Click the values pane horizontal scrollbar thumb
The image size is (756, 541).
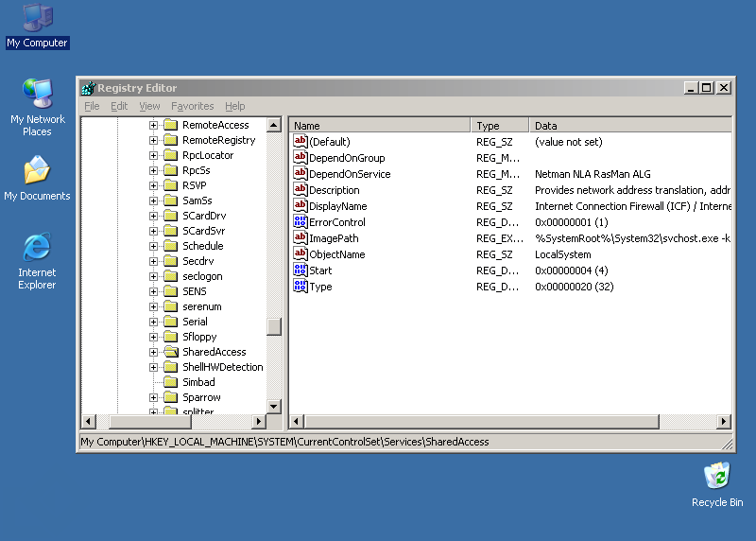pyautogui.click(x=482, y=422)
